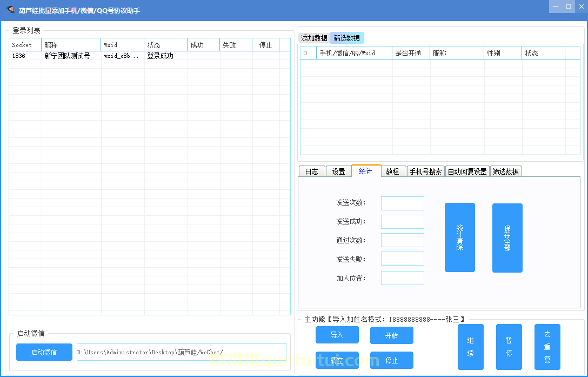Click the WeChat path input field
The width and height of the screenshot is (588, 377).
tap(182, 352)
